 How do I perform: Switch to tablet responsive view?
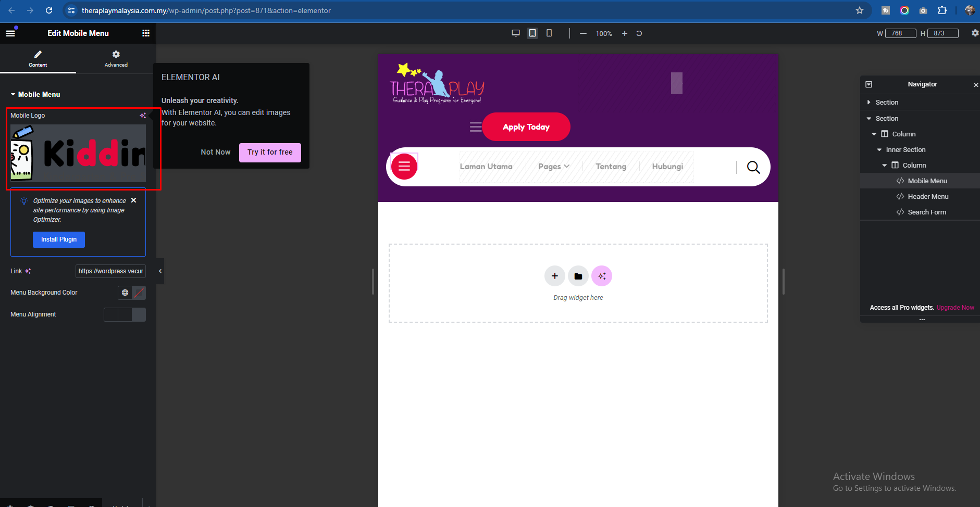pyautogui.click(x=532, y=33)
